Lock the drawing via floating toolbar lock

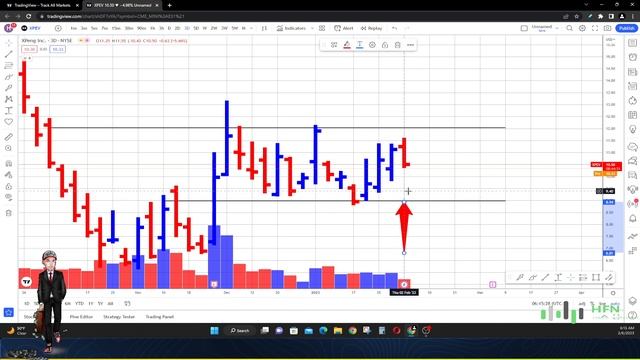385,45
